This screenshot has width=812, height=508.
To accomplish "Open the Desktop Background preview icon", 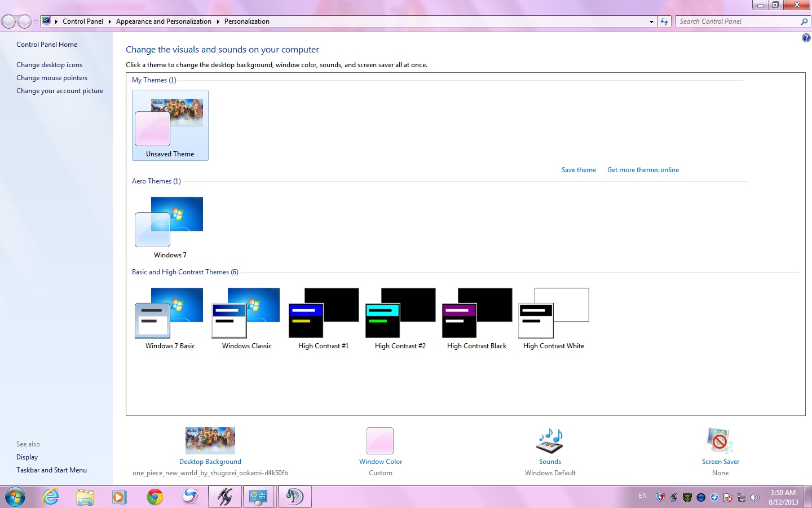I will coord(210,440).
